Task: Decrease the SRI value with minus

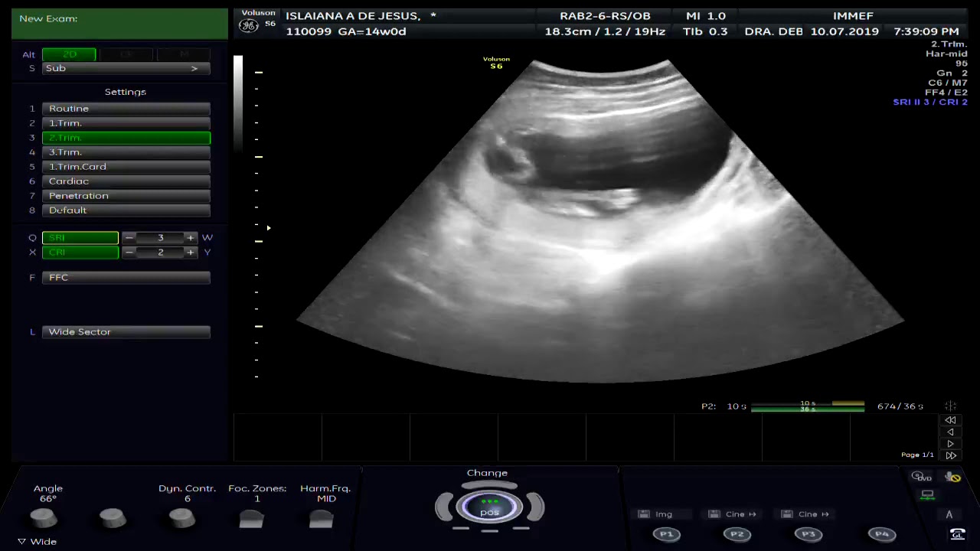Action: (x=129, y=237)
